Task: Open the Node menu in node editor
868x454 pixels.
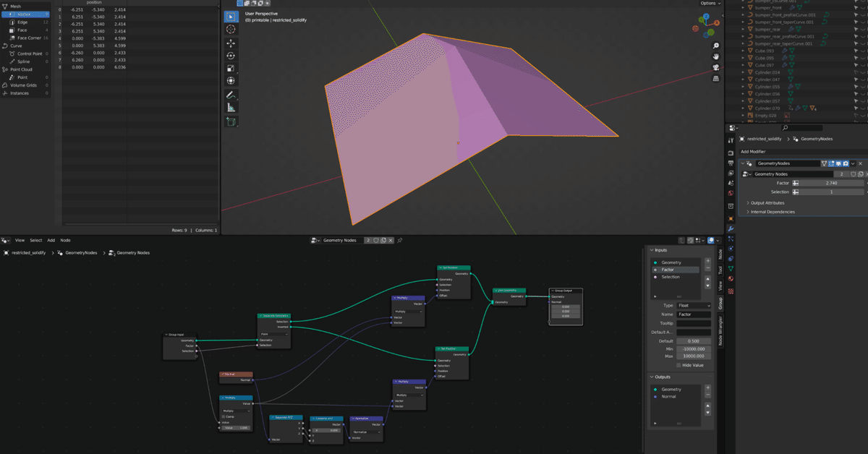Action: coord(65,240)
